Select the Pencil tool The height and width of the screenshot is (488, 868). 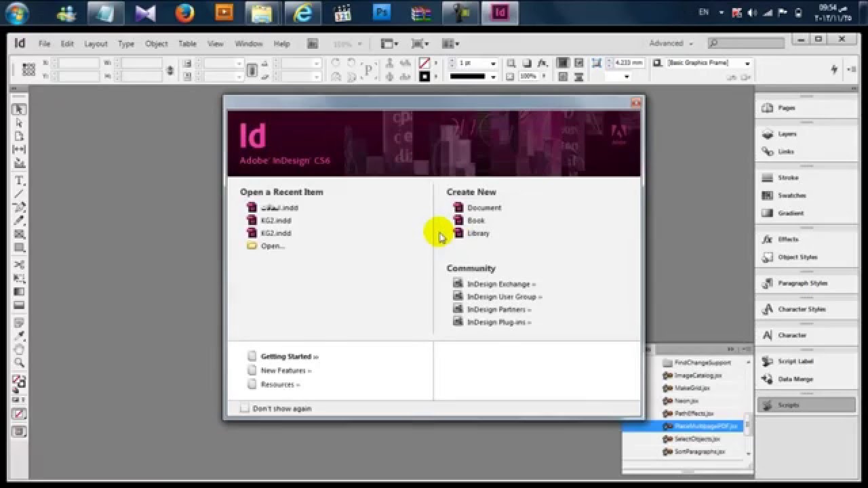[x=19, y=221]
